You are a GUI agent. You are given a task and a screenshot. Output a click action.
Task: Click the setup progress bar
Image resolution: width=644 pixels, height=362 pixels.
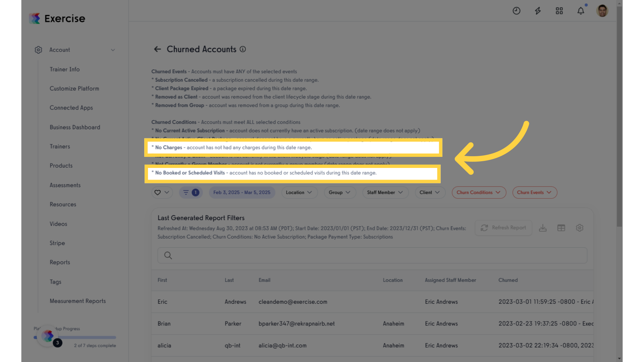pos(75,337)
